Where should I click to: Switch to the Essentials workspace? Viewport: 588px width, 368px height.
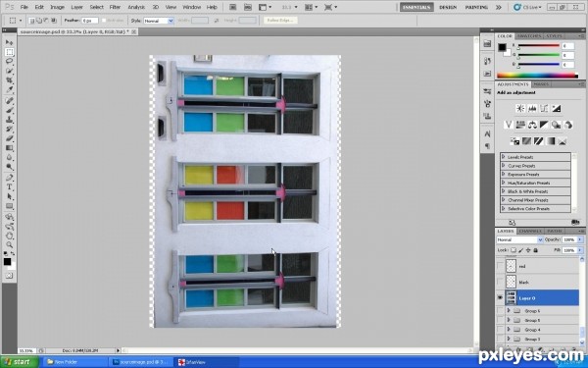tap(416, 7)
